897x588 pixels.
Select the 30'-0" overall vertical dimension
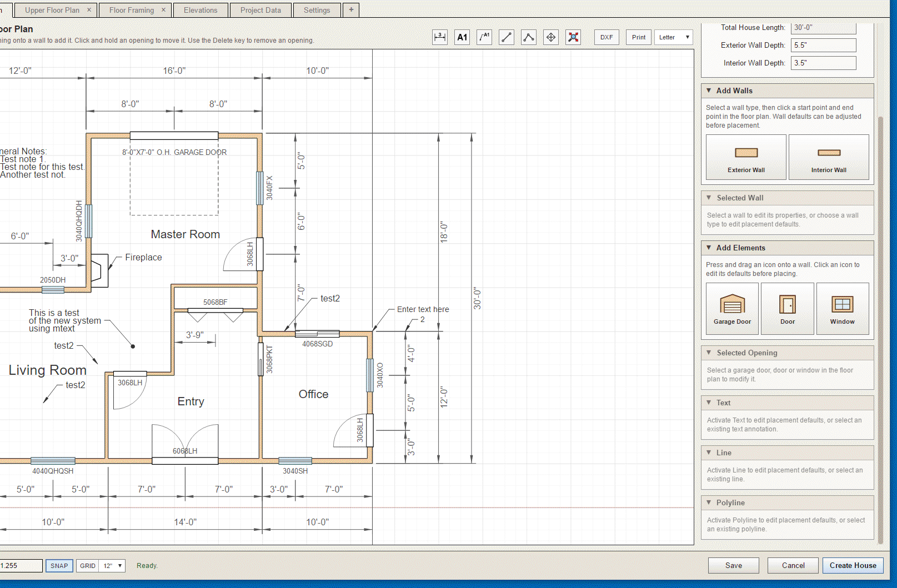477,298
